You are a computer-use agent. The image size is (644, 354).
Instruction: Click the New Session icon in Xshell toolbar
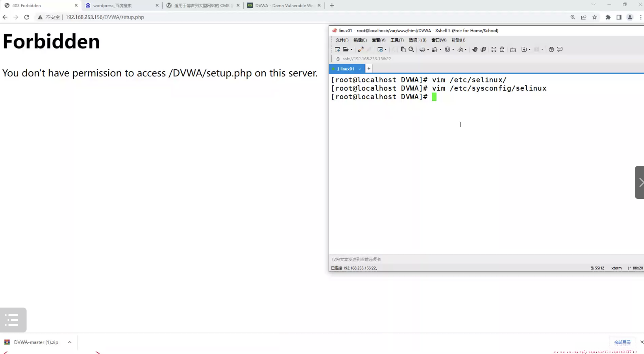(337, 49)
